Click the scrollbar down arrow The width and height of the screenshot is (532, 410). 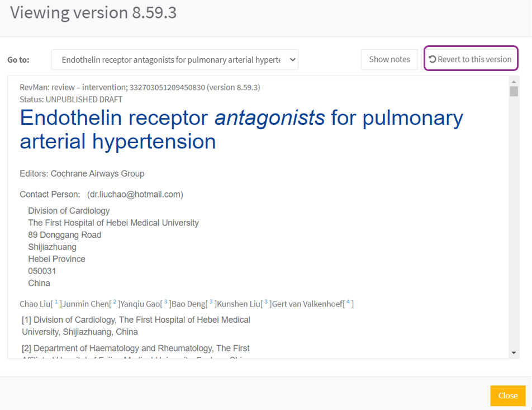(514, 353)
